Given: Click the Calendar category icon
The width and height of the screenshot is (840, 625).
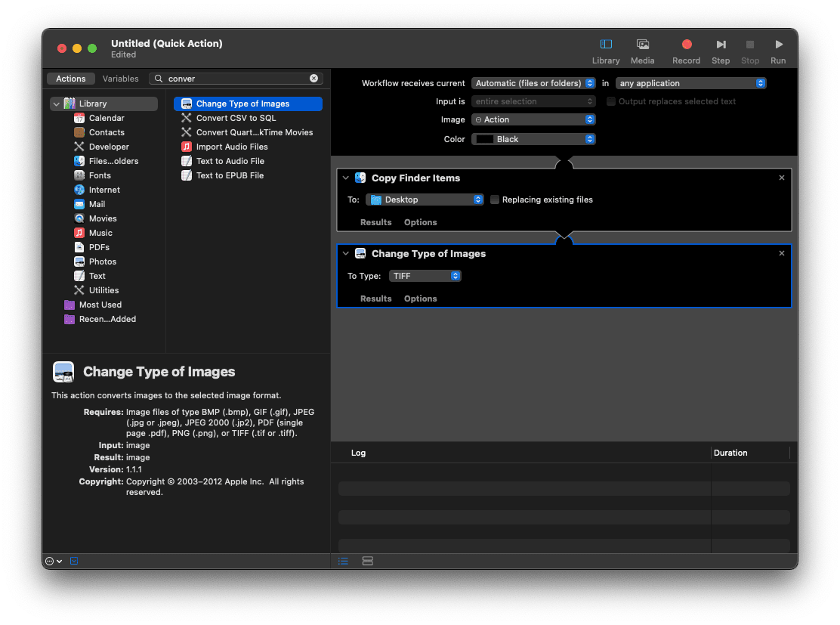Looking at the screenshot, I should pos(79,118).
